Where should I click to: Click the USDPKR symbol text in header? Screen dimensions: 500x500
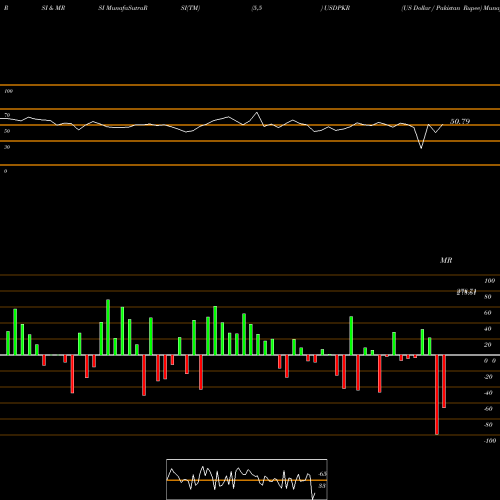[337, 8]
